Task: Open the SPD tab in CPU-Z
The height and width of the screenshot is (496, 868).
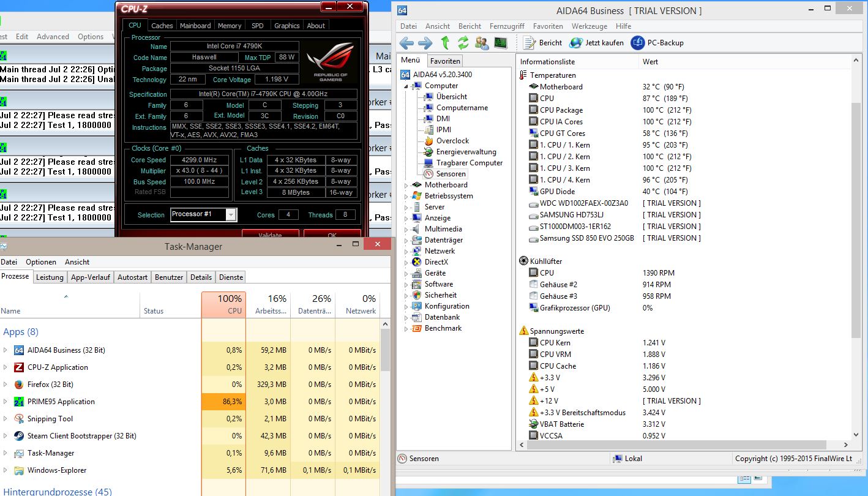Action: click(258, 26)
